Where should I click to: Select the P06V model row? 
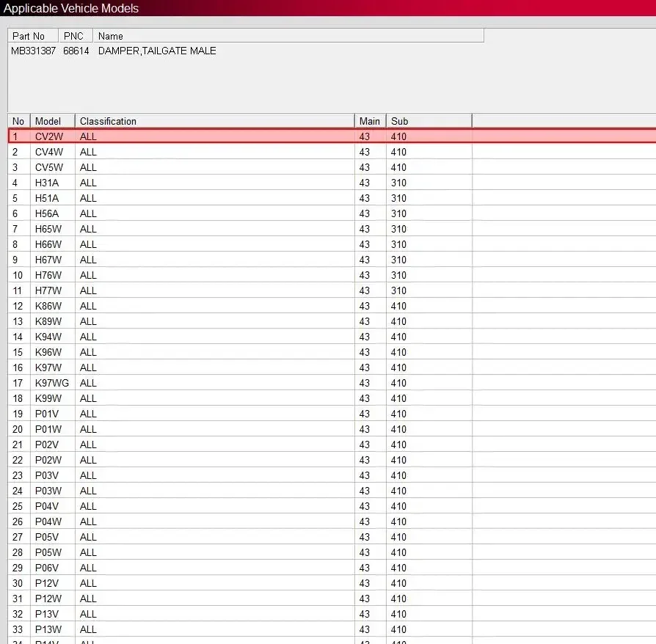point(332,568)
